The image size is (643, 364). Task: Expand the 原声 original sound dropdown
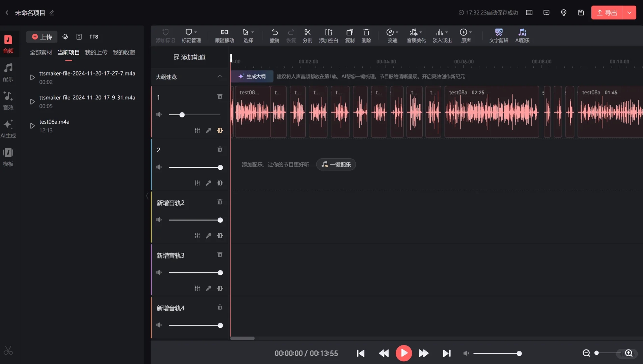[470, 32]
